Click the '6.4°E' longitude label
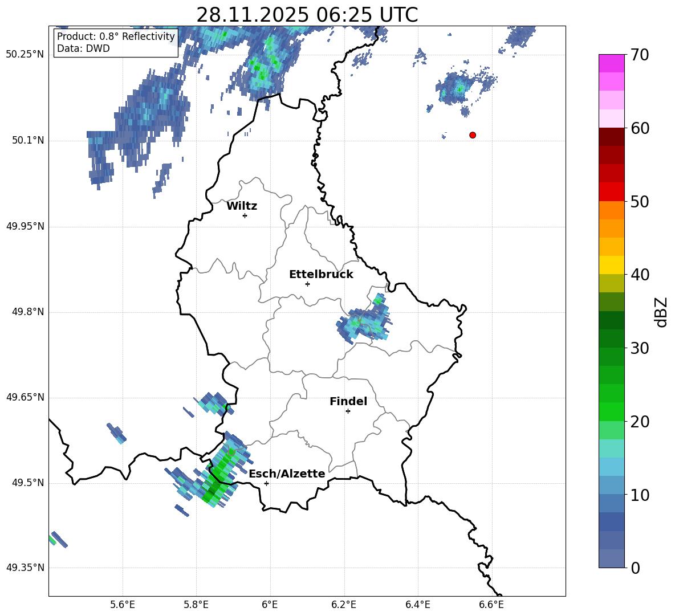Image resolution: width=675 pixels, height=616 pixels. point(417,605)
